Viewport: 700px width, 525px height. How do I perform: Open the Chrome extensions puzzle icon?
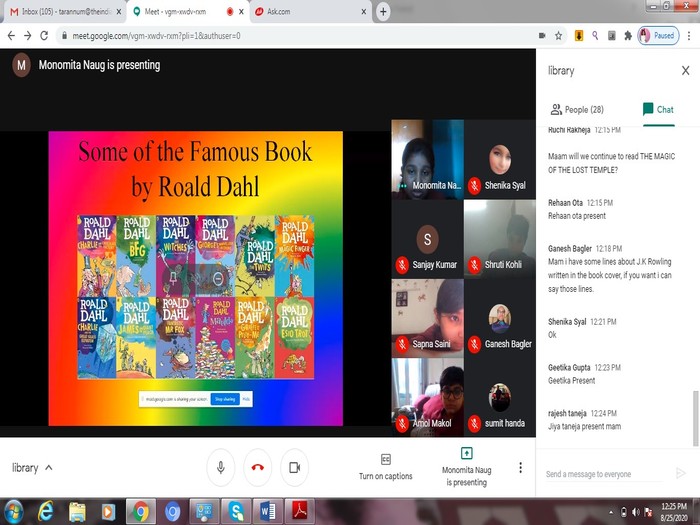(x=628, y=36)
